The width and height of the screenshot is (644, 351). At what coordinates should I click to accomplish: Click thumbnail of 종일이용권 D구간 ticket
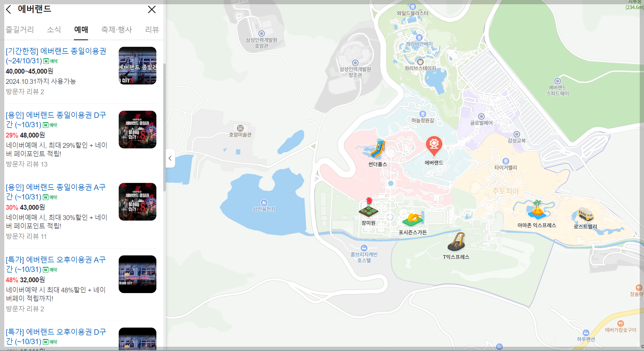(x=138, y=130)
